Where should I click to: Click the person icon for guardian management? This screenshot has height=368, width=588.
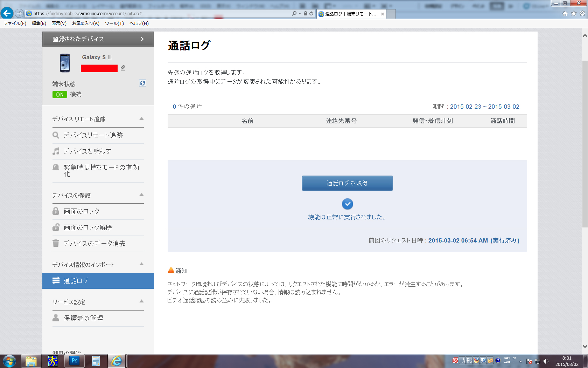pos(56,318)
